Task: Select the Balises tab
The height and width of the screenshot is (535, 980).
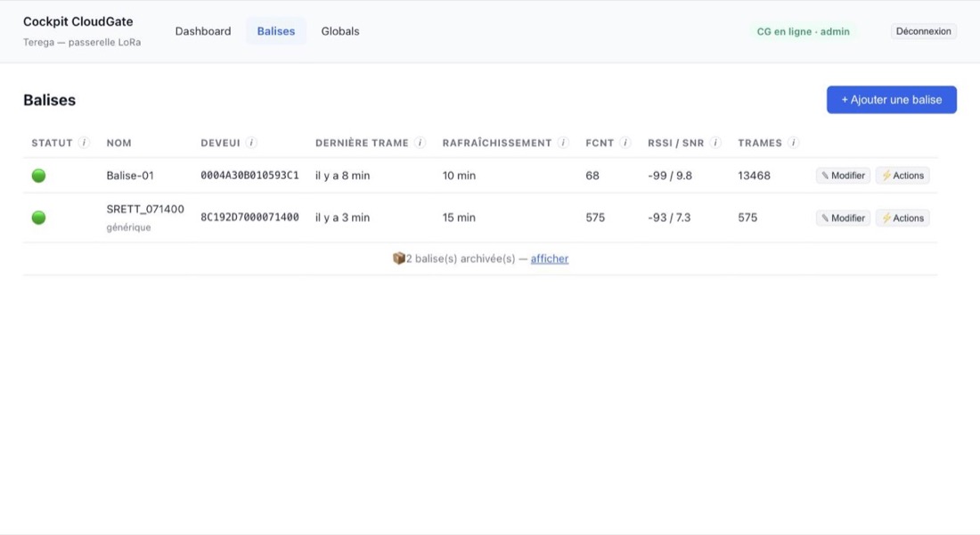Action: 275,31
